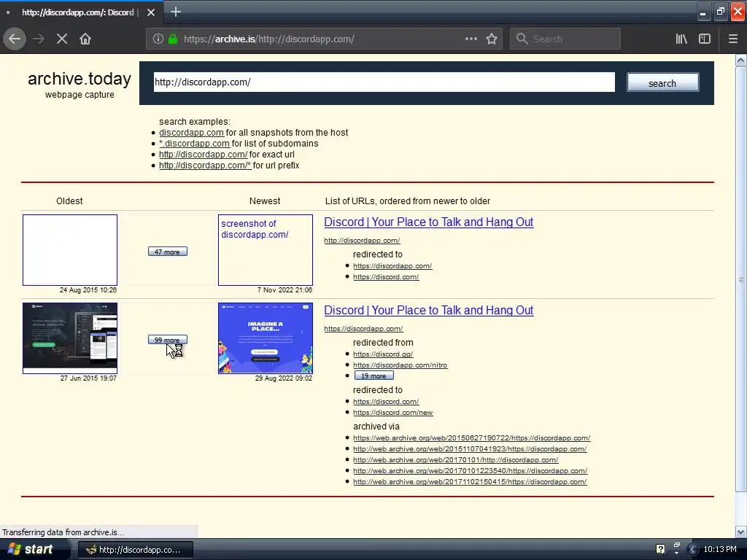Open https://discord.com/ in second redirected-to list
The image size is (747, 560).
(x=386, y=402)
